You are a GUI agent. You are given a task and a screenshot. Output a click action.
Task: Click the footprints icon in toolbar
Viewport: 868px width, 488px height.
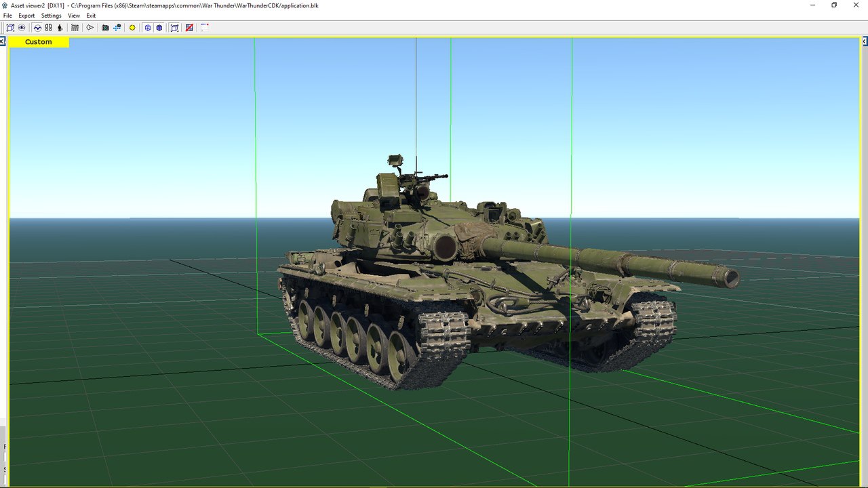coord(49,28)
